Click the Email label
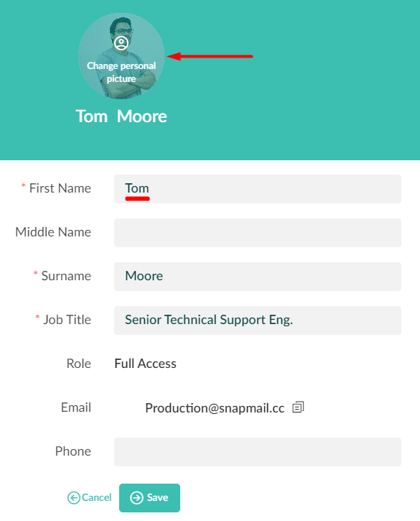The image size is (420, 521). point(76,407)
